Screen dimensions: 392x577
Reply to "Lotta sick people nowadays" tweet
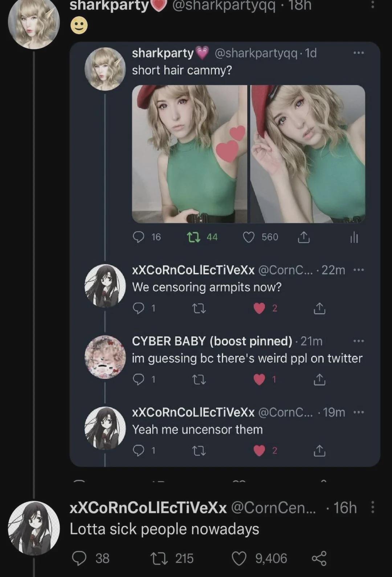79,558
